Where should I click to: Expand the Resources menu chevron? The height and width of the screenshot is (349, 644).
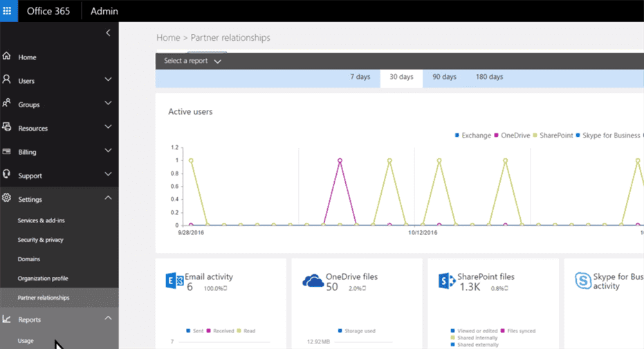108,126
